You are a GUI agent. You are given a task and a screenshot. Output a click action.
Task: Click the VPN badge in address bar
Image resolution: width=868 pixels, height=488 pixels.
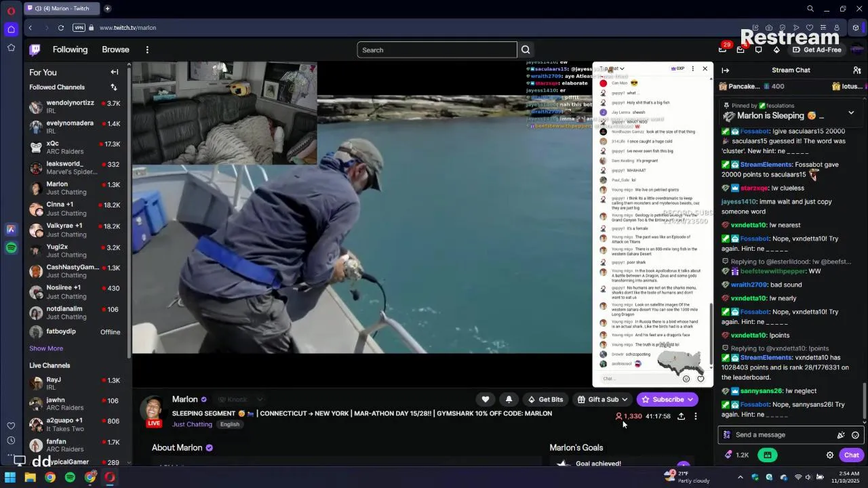point(79,28)
